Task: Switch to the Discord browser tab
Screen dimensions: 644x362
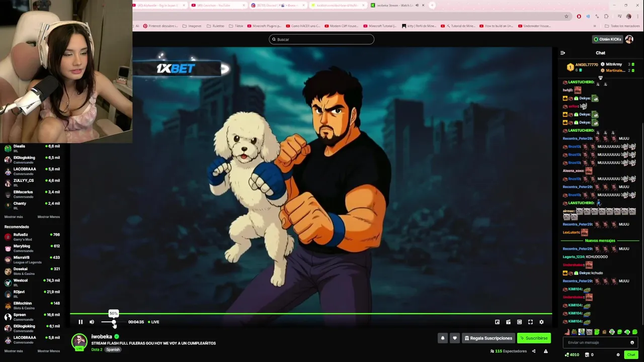Action: (x=277, y=5)
